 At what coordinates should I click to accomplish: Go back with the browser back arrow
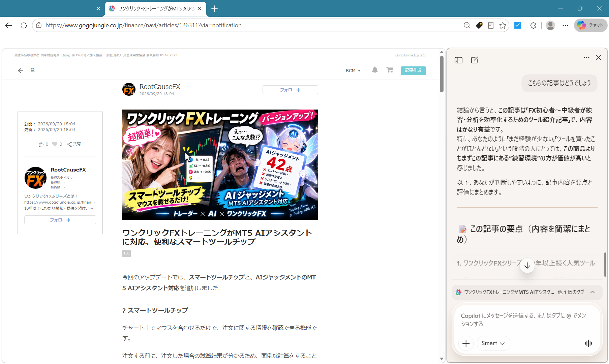[x=9, y=25]
